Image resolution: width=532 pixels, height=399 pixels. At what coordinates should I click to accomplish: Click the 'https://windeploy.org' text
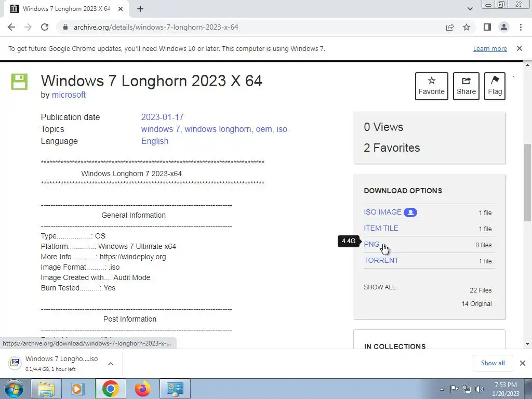pos(132,257)
